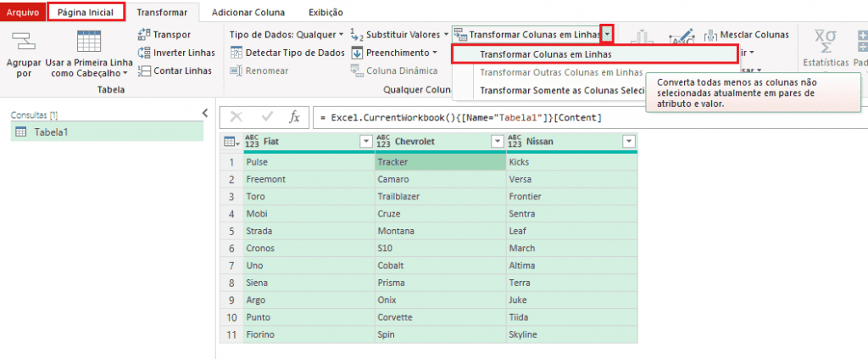Click the formula bar confirm checkmark icon

267,116
